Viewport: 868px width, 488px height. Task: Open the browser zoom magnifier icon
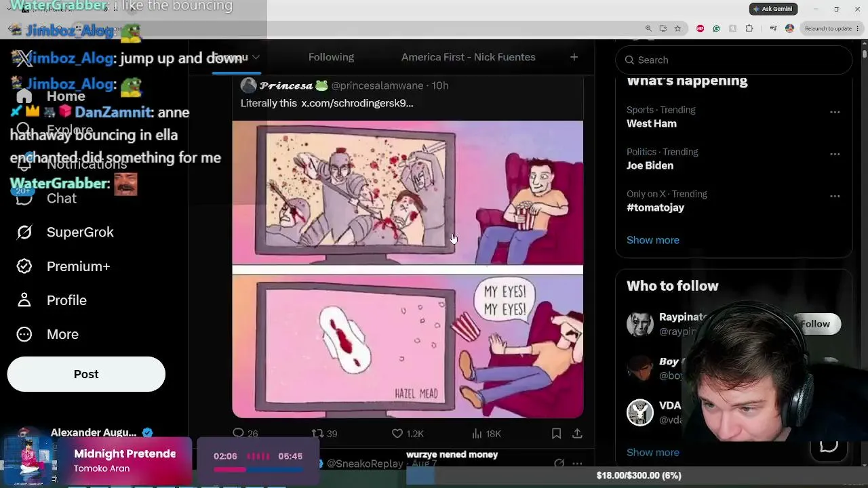tap(648, 28)
